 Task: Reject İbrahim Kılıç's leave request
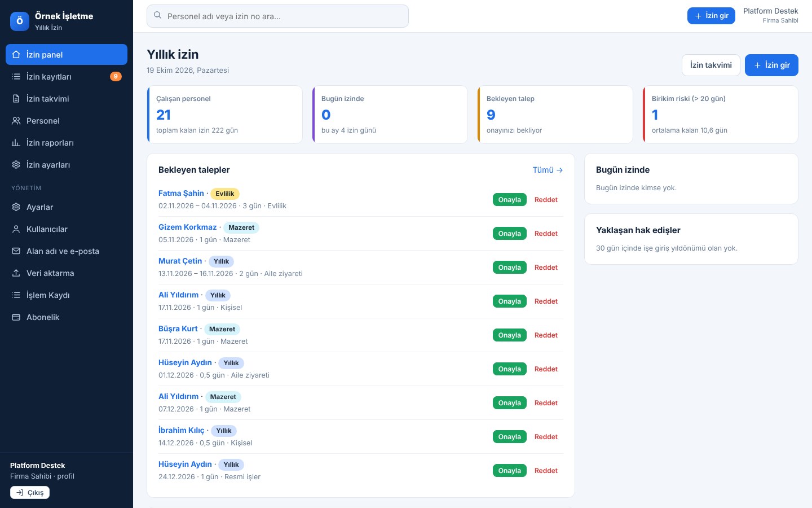pos(546,437)
